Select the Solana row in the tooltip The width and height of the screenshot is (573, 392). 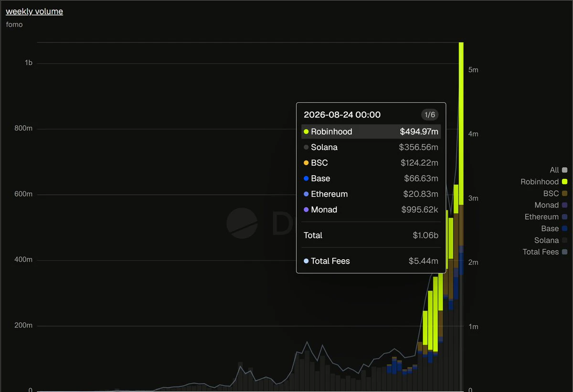pyautogui.click(x=371, y=147)
